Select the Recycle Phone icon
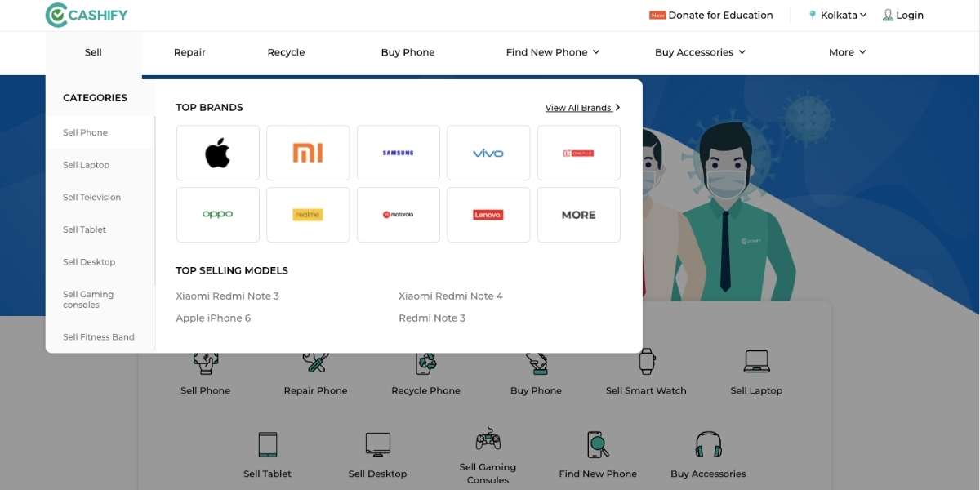The image size is (980, 490). coord(425,363)
